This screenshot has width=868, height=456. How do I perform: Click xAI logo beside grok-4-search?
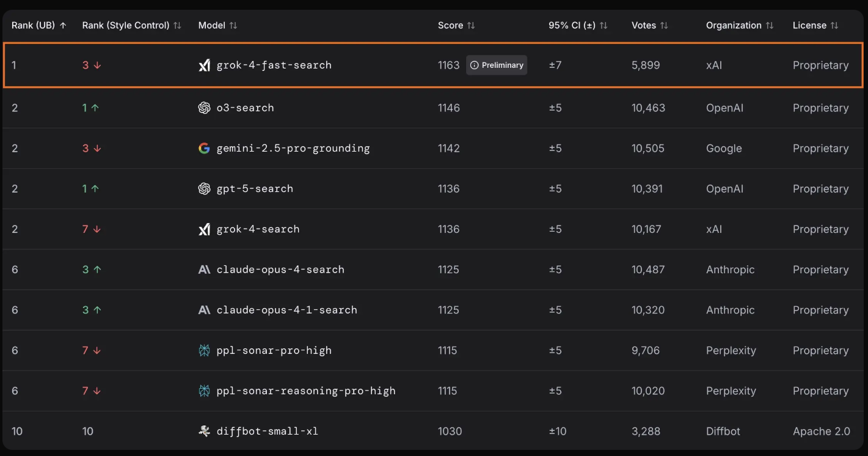(205, 229)
